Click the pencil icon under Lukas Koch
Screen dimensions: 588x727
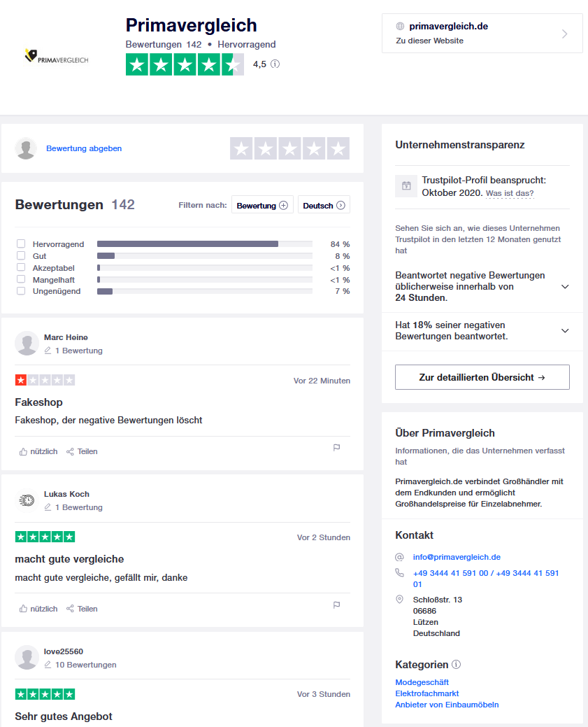coord(48,507)
